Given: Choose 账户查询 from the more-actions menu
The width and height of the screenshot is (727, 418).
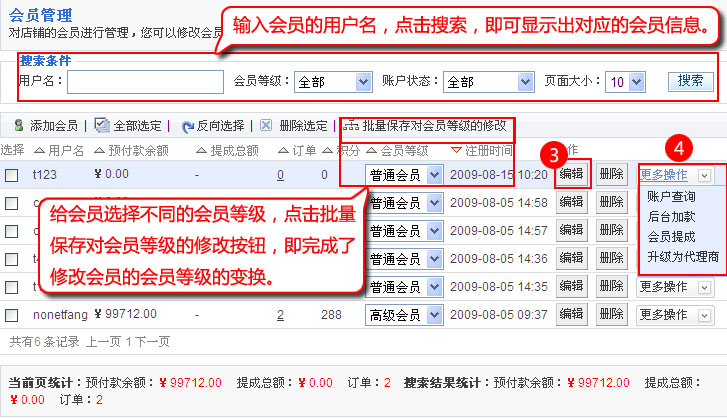Looking at the screenshot, I should click(x=671, y=197).
